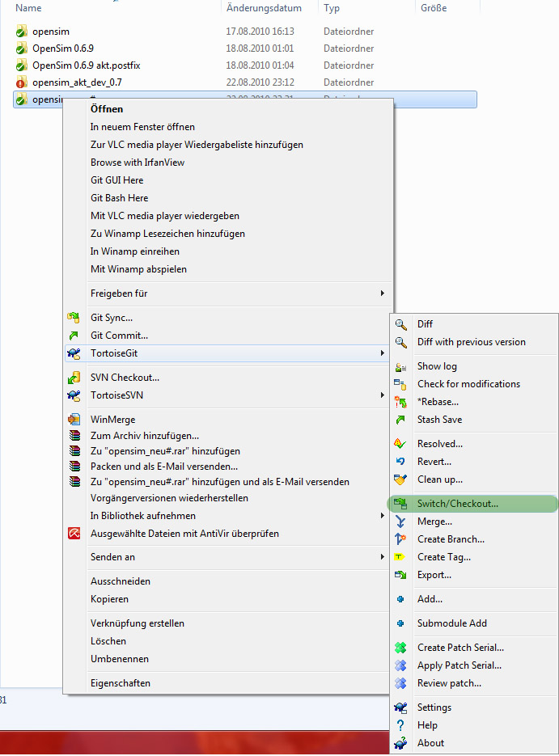The height and width of the screenshot is (756, 559).
Task: Click the Help question mark icon
Action: [400, 725]
